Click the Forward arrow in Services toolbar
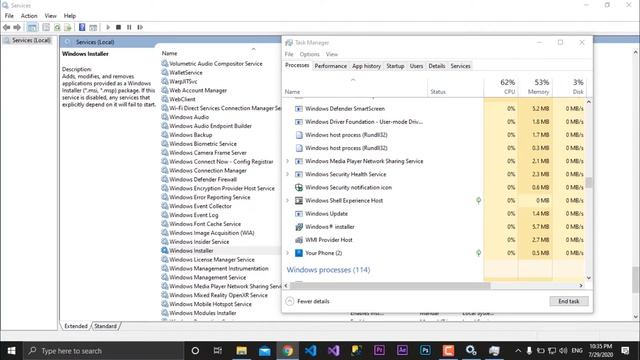The width and height of the screenshot is (640, 360). [17, 27]
